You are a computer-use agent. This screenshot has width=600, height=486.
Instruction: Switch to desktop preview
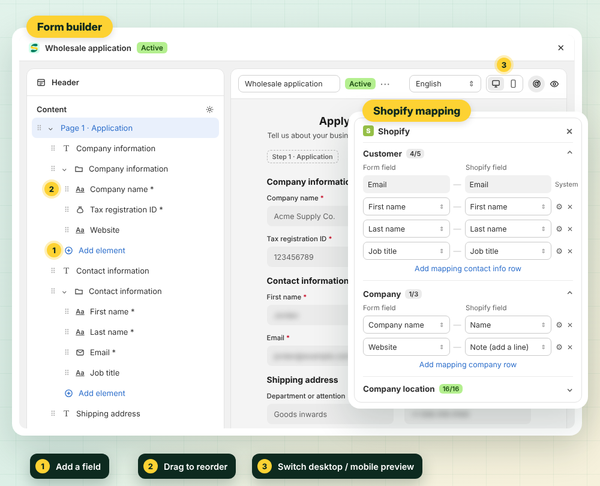click(496, 84)
